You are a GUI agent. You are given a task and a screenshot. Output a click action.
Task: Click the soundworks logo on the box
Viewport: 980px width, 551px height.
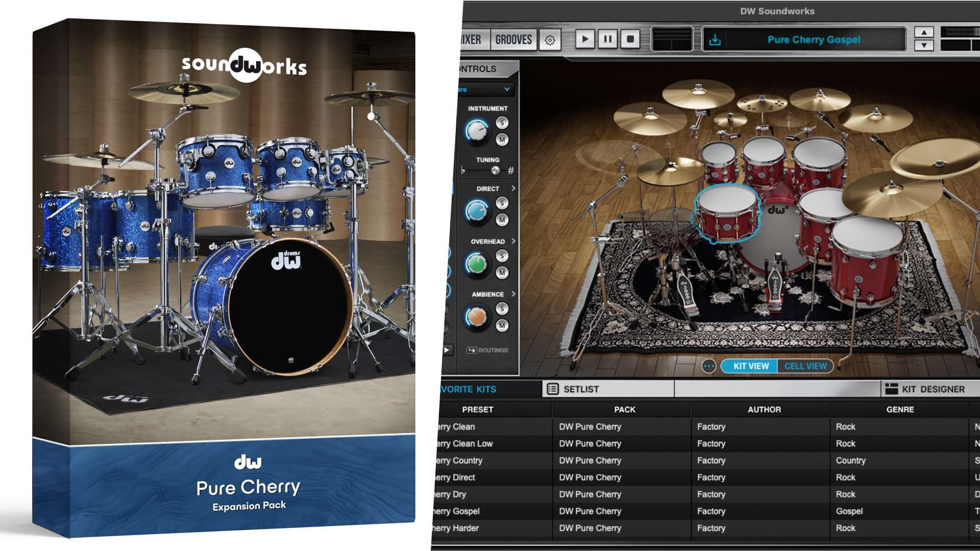pyautogui.click(x=244, y=65)
